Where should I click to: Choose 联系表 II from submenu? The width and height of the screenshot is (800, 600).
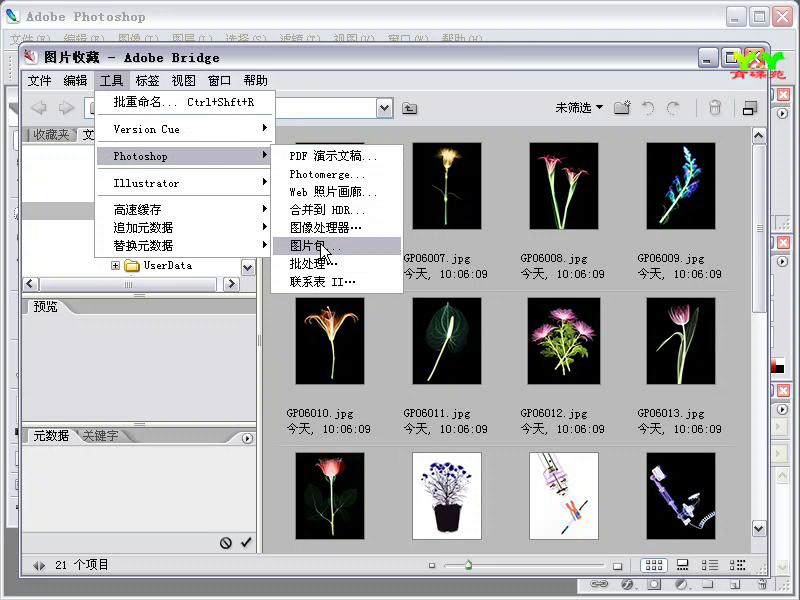[337, 282]
